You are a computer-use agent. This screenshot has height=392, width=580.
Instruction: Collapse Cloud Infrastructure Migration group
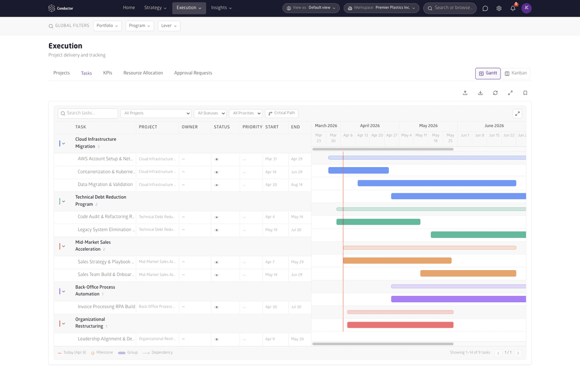coord(63,143)
